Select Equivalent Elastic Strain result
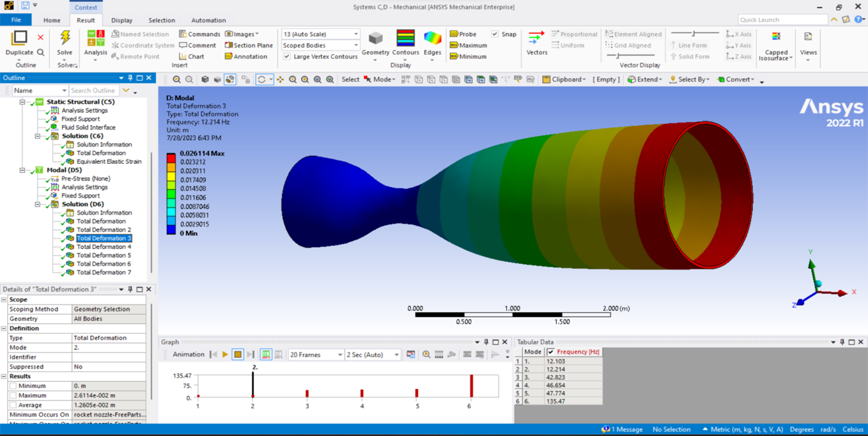This screenshot has height=436, width=868. point(109,162)
